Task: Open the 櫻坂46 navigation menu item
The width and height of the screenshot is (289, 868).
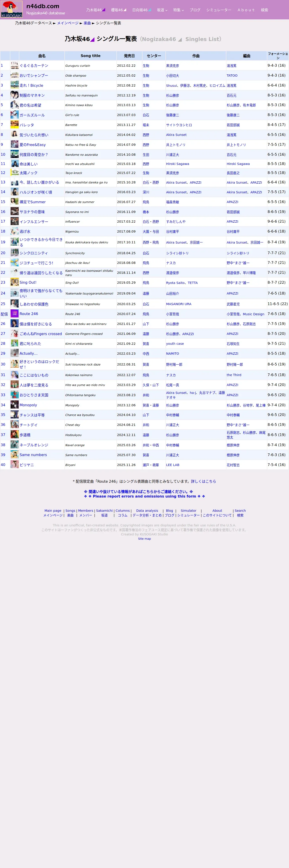Action: click(119, 10)
